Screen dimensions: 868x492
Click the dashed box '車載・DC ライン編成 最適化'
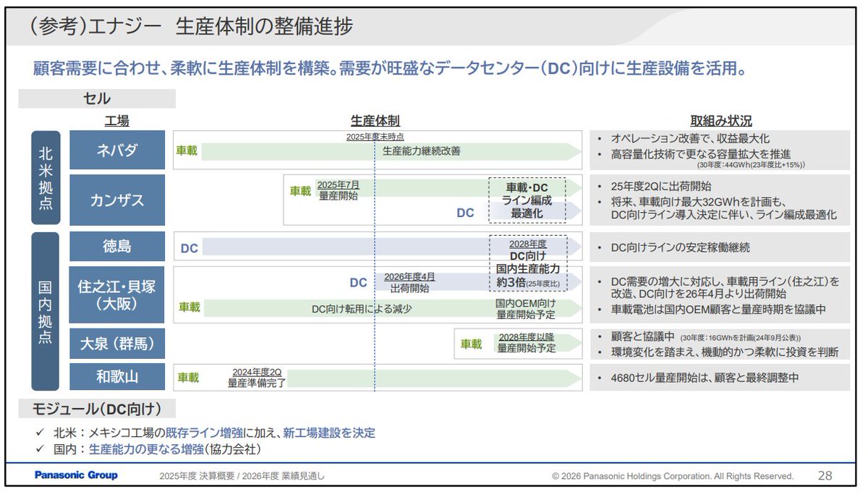click(x=527, y=200)
